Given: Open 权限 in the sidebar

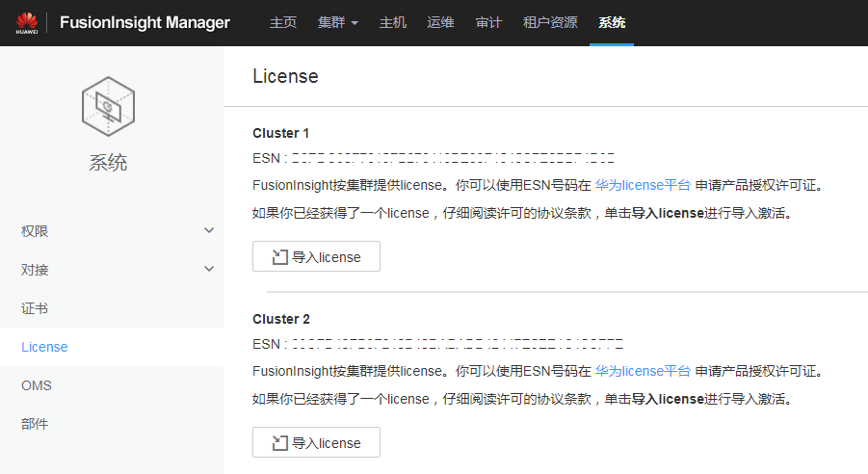Looking at the screenshot, I should point(35,231).
